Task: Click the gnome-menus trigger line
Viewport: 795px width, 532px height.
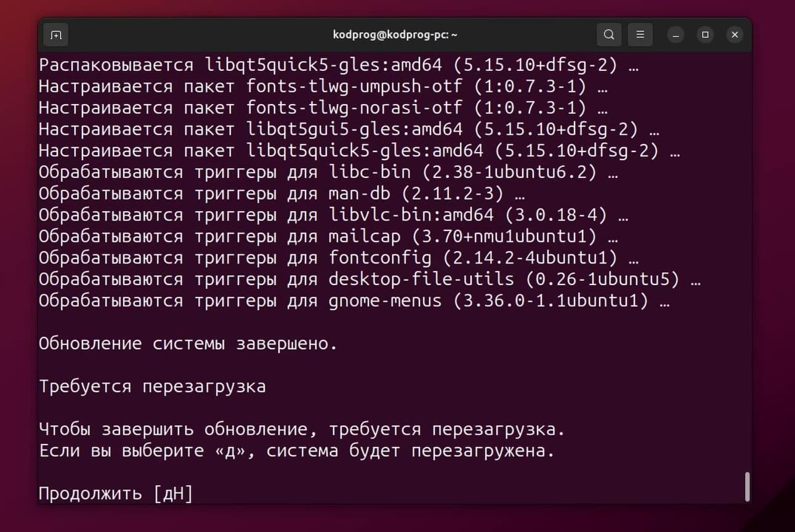Action: 354,301
